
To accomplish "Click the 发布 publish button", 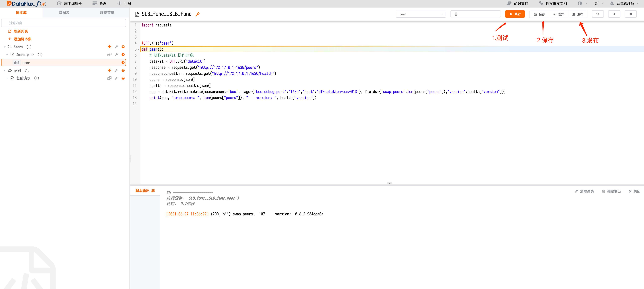I will [x=578, y=14].
